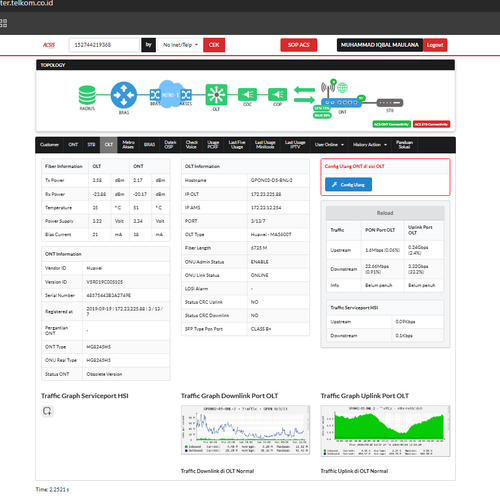Click the ODC splitter icon
Viewport: 500px width, 499px height.
247,95
